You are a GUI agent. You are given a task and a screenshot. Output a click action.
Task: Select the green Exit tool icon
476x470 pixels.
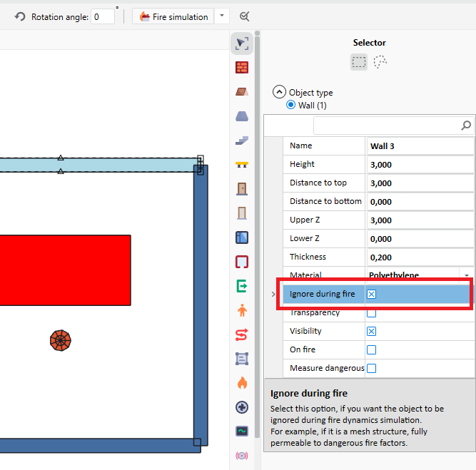coord(242,286)
